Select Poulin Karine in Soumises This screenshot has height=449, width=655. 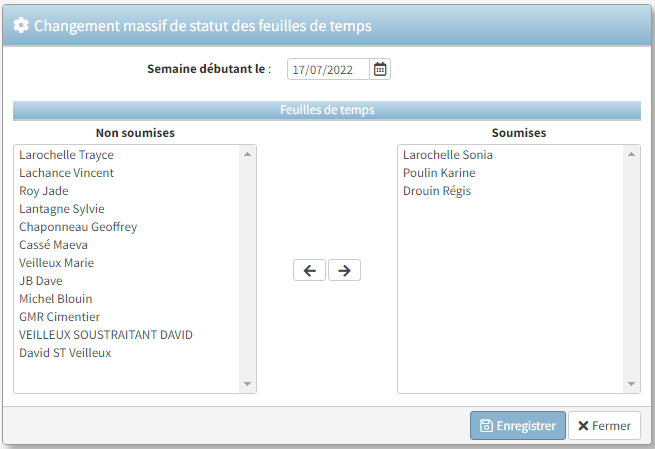point(439,173)
